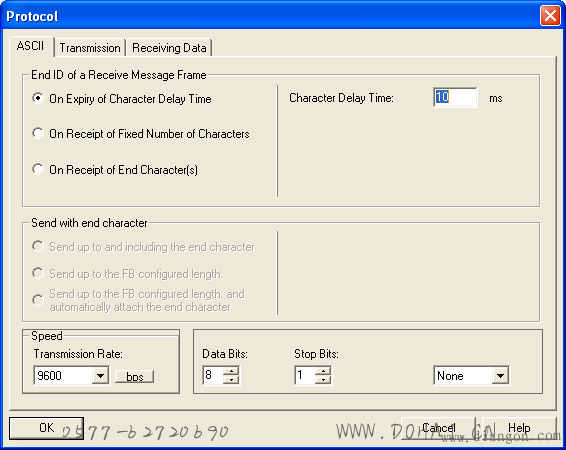The height and width of the screenshot is (450, 566).
Task: Expand the Transmission Rate dropdown arrow
Action: coord(100,376)
